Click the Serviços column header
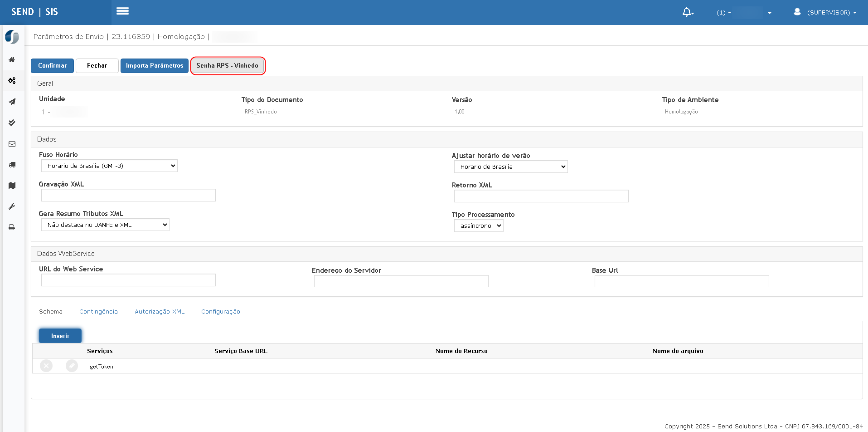This screenshot has height=432, width=868. click(x=100, y=351)
